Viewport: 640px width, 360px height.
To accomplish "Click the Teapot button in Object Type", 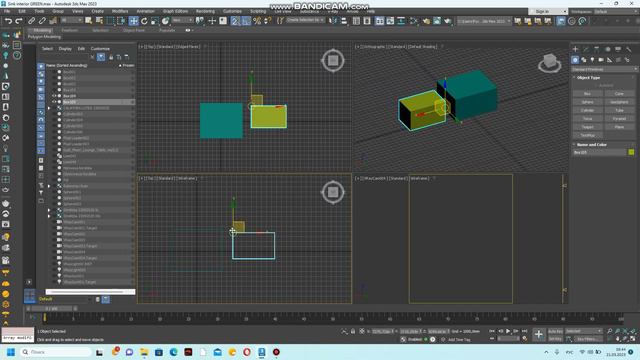I will [587, 127].
